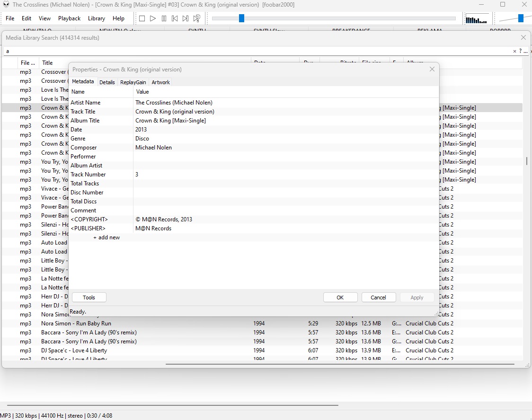Open the Playback menu
The height and width of the screenshot is (420, 532).
pos(69,18)
